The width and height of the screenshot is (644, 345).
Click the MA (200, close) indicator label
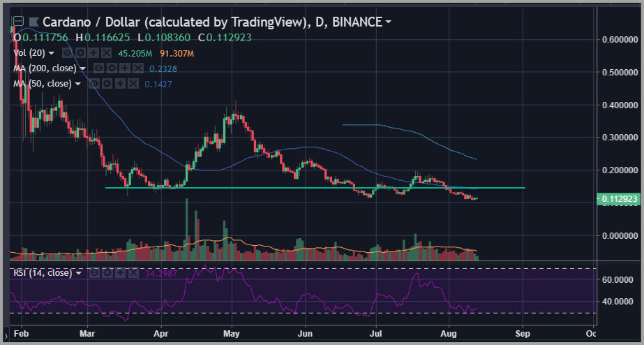coord(45,68)
